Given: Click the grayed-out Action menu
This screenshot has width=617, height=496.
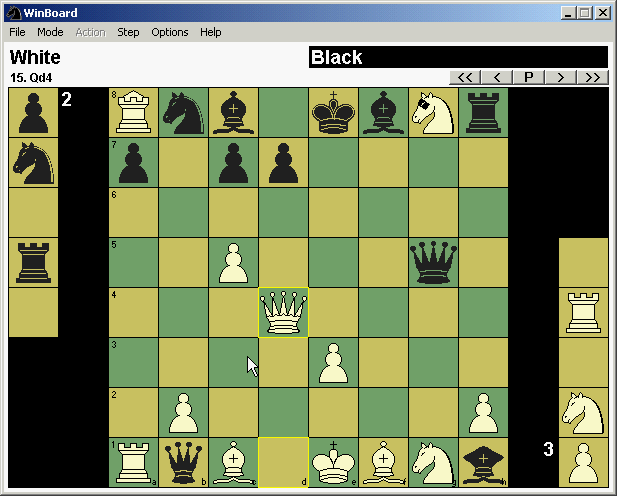Looking at the screenshot, I should 91,32.
